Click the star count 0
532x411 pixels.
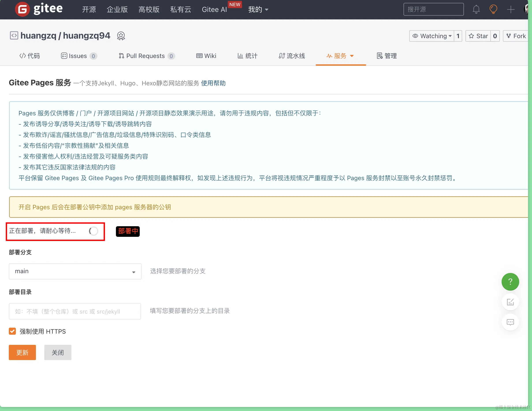tap(495, 36)
